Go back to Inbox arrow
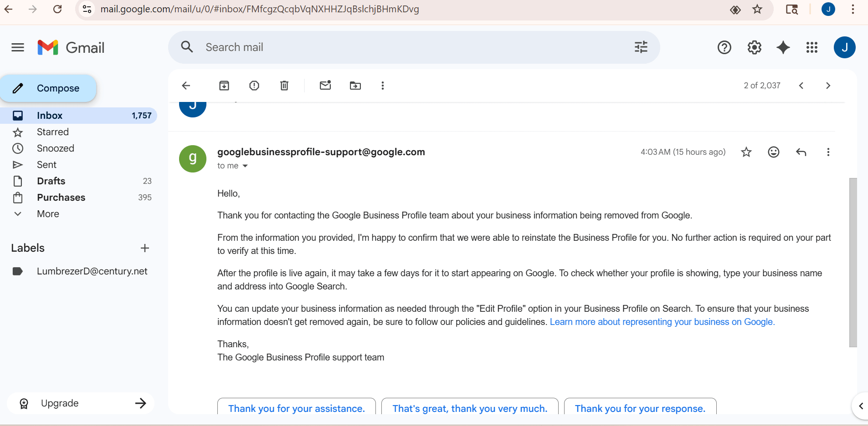Image resolution: width=868 pixels, height=426 pixels. (x=186, y=86)
